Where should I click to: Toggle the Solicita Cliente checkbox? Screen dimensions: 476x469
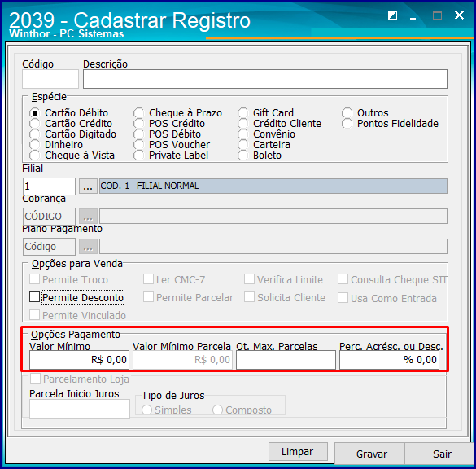(249, 296)
